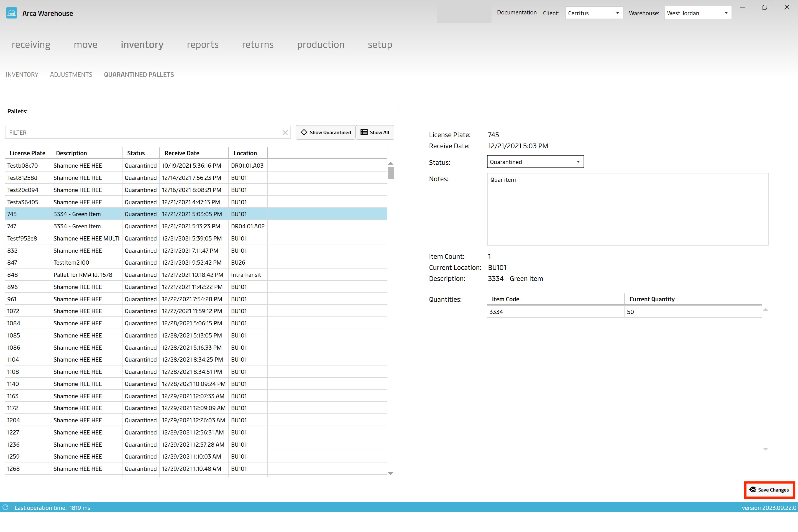Select the TestItem2100 pallet row 847
The image size is (798, 532).
(196, 263)
